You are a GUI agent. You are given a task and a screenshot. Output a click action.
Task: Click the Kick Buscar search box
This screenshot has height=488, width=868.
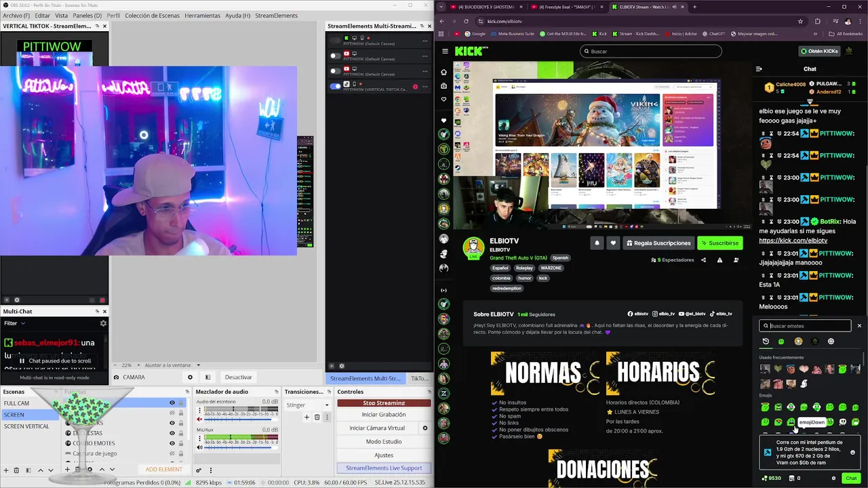(x=651, y=51)
